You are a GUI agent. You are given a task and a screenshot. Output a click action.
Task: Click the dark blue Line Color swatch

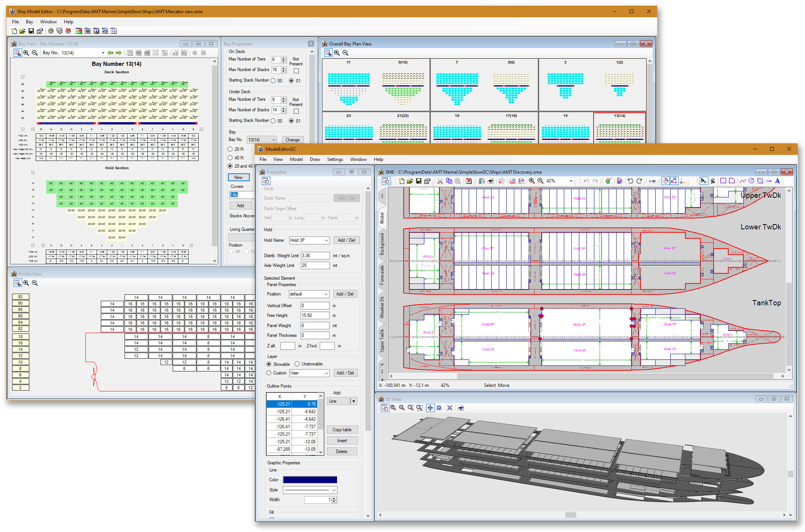point(310,480)
